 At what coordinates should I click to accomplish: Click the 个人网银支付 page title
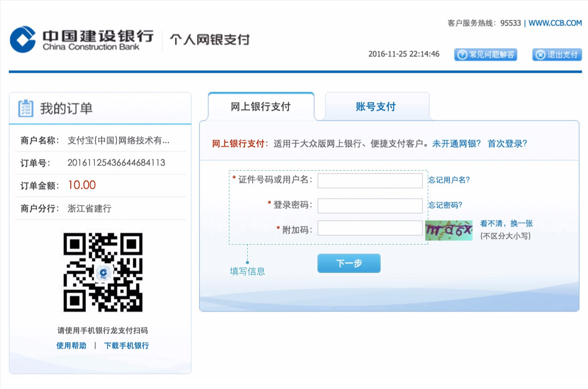pyautogui.click(x=209, y=40)
